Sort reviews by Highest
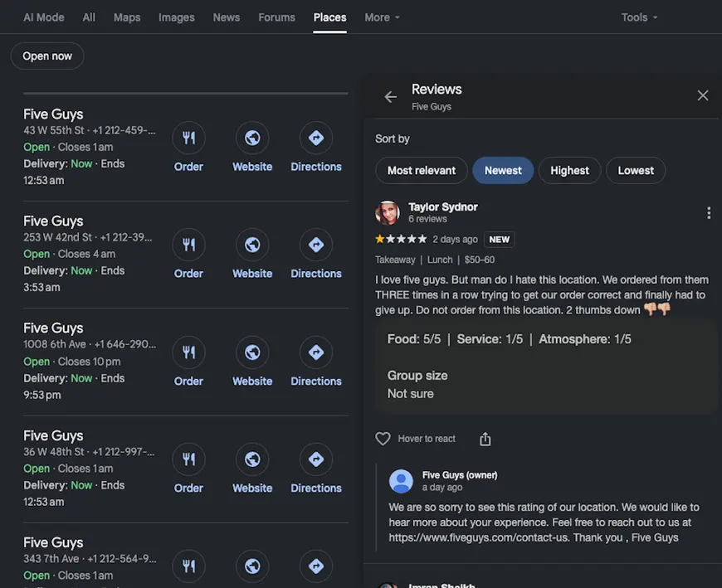Viewport: 722px width, 588px height. [569, 170]
